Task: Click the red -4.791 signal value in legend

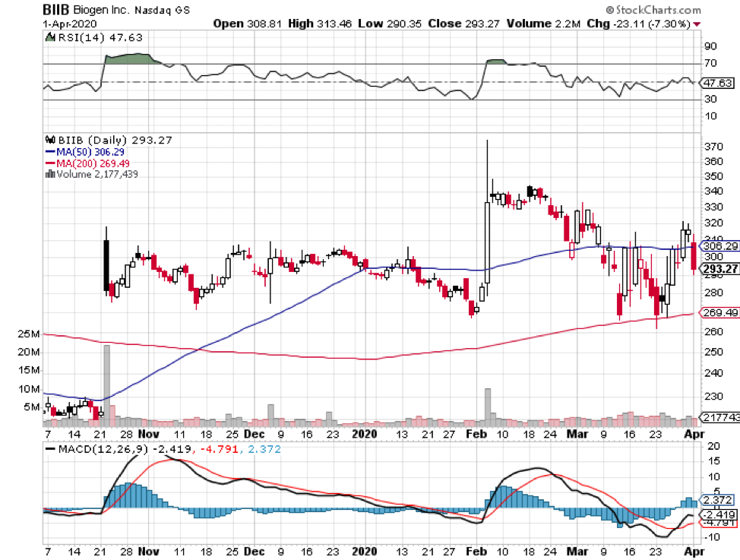Action: click(x=220, y=449)
